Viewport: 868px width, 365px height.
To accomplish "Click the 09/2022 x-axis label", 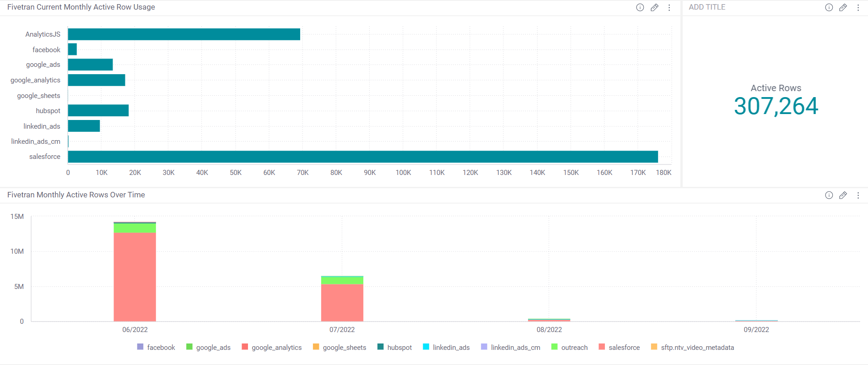I will pyautogui.click(x=756, y=330).
